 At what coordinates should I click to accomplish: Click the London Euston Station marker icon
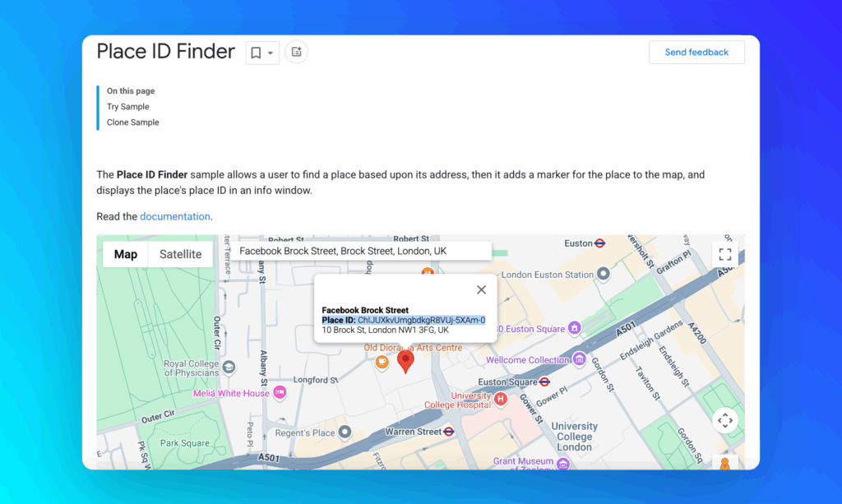[604, 274]
